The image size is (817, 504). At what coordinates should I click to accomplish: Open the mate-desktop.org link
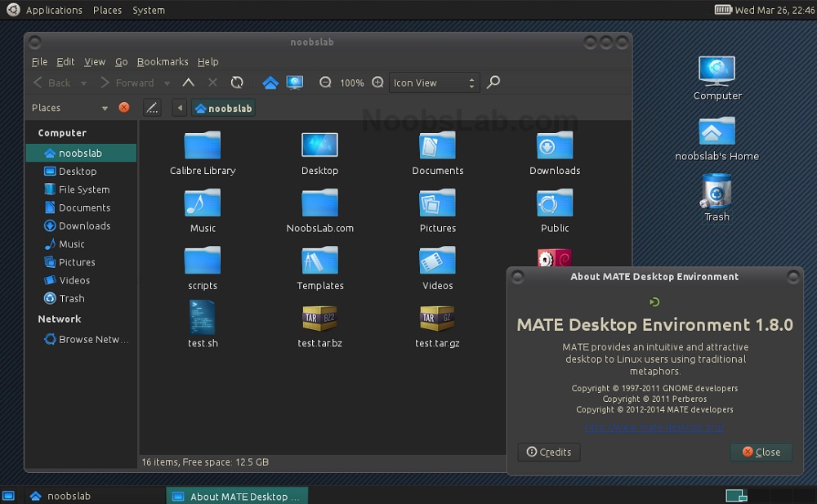pyautogui.click(x=654, y=427)
